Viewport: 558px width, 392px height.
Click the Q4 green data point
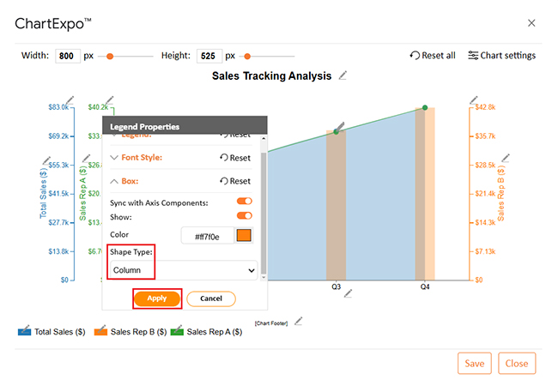(x=425, y=107)
